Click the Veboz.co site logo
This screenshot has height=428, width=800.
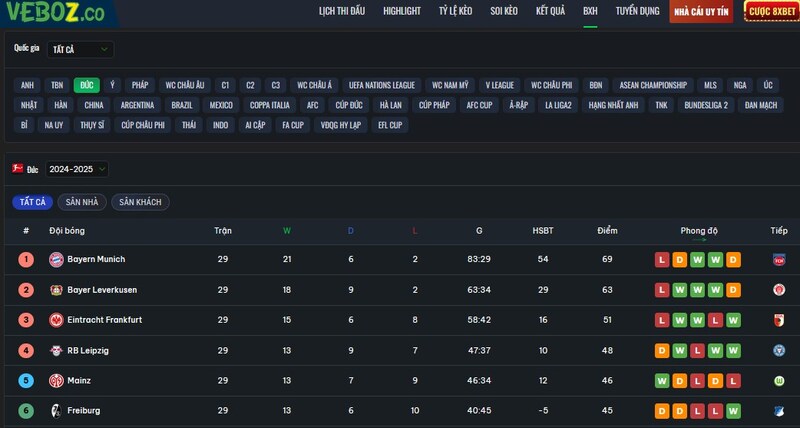coord(55,12)
